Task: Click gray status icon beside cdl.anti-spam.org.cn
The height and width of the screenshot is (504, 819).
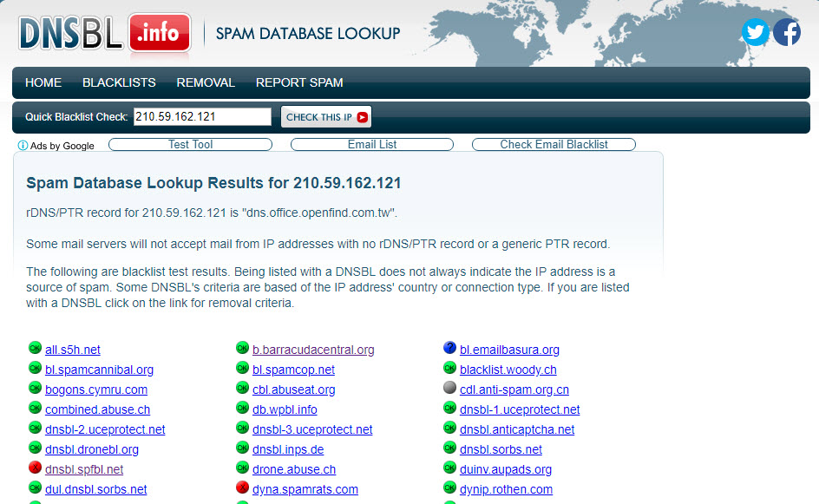Action: (449, 389)
